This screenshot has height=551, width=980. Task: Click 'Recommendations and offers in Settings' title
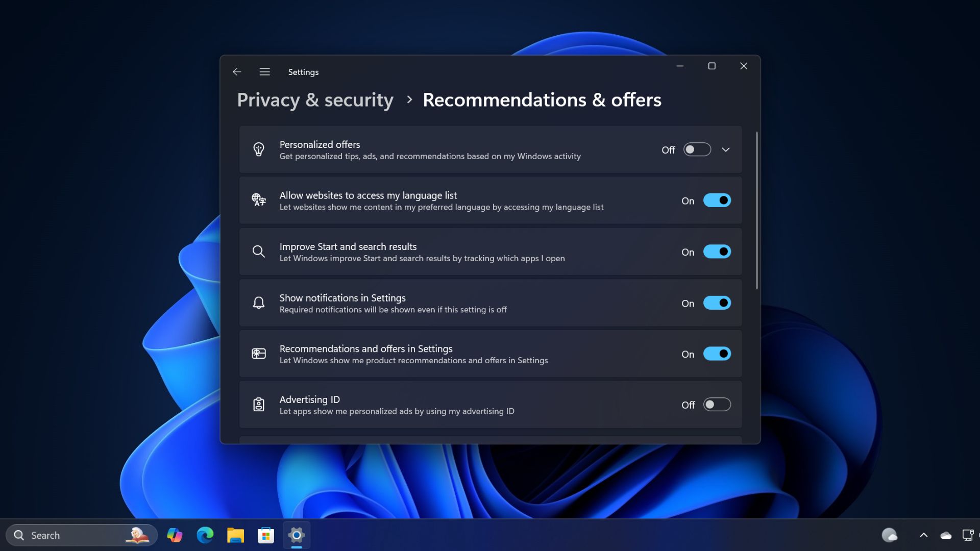pyautogui.click(x=366, y=348)
